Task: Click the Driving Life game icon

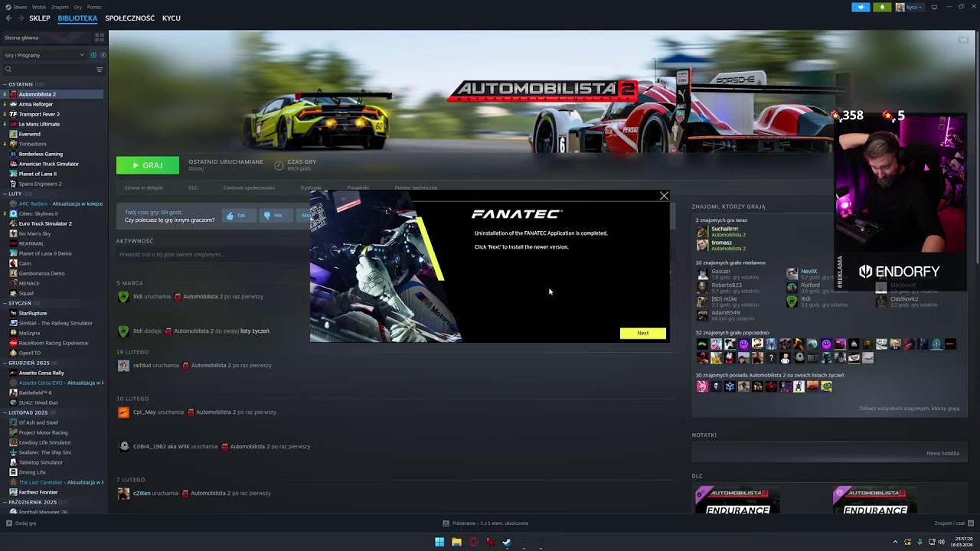Action: pyautogui.click(x=13, y=472)
